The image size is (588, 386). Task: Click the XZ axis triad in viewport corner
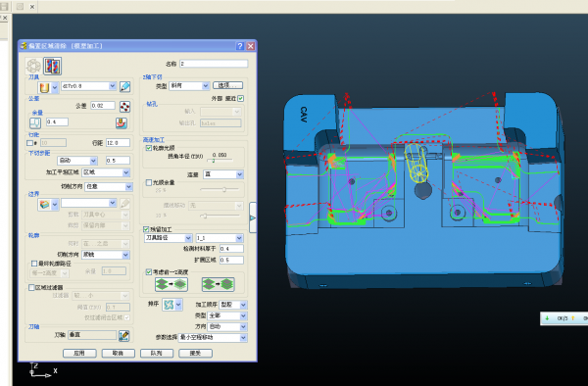(x=43, y=370)
